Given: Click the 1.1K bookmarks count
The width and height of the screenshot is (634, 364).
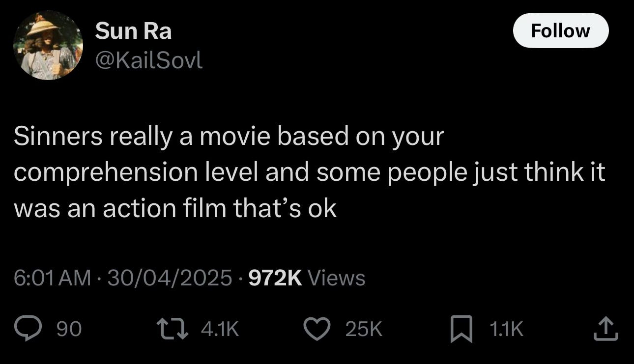Looking at the screenshot, I should [507, 329].
